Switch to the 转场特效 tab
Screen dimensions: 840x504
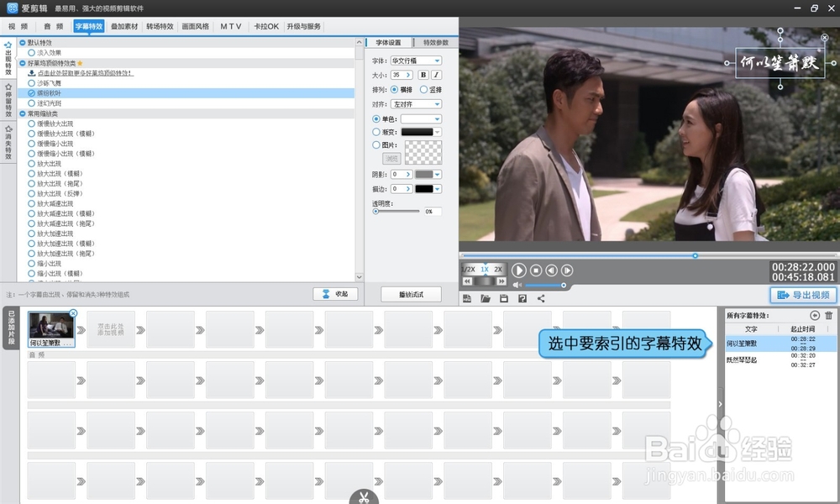coord(160,26)
